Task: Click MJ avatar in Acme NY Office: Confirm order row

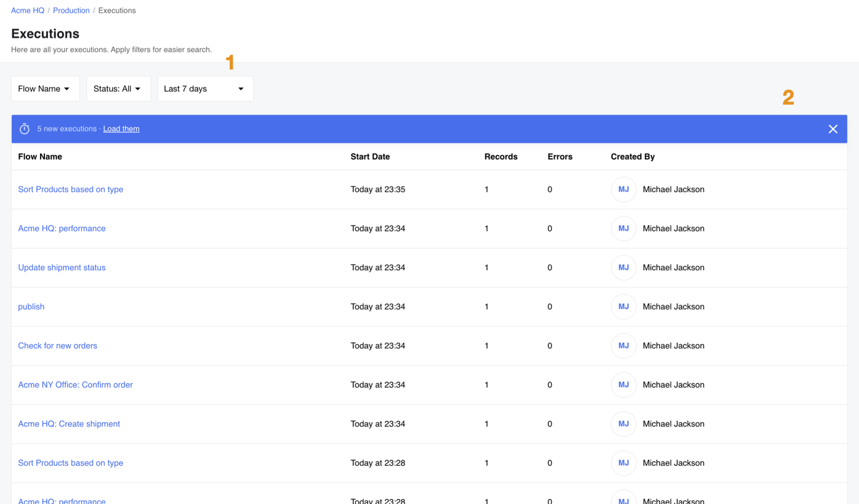Action: (x=623, y=385)
